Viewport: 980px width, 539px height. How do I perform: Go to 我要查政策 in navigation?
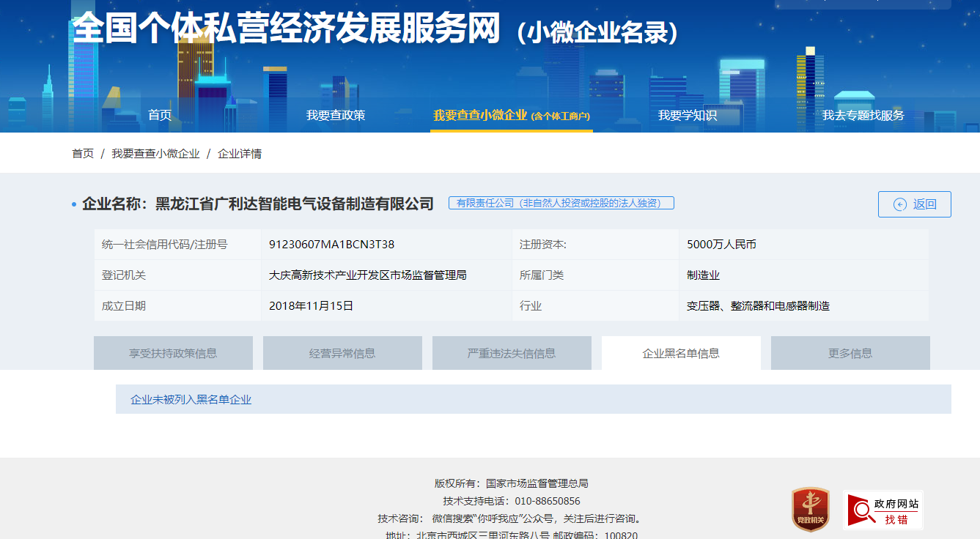coord(336,115)
